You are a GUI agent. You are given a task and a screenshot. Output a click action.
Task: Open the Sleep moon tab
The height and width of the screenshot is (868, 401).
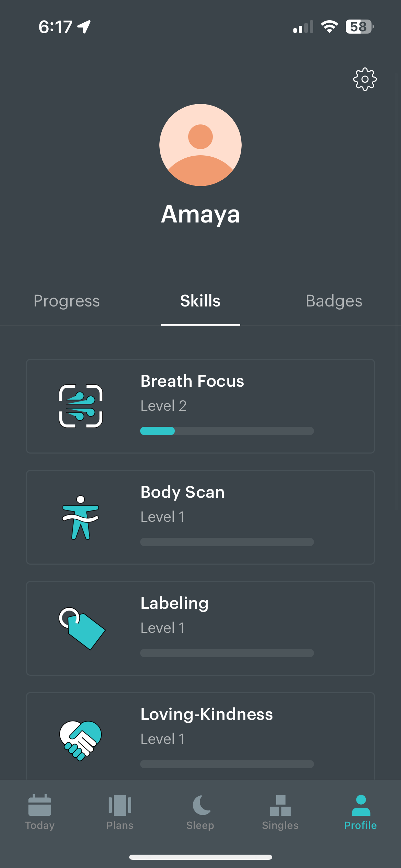click(x=200, y=812)
